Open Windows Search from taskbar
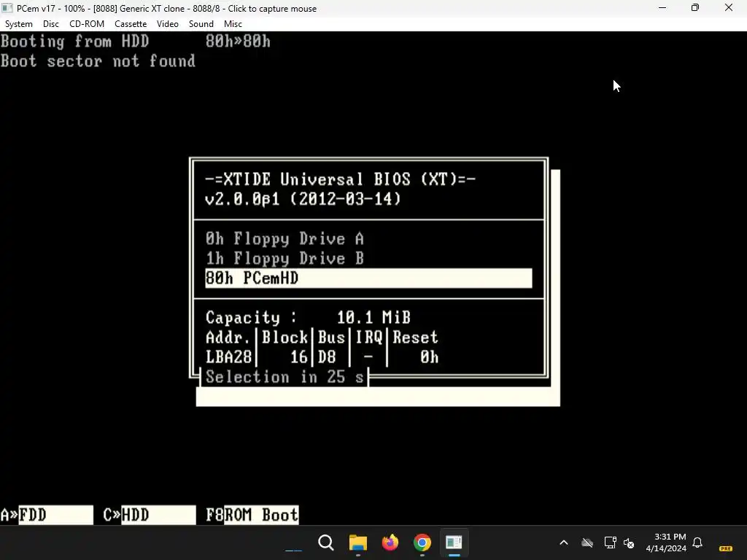This screenshot has height=560, width=747. 326,542
